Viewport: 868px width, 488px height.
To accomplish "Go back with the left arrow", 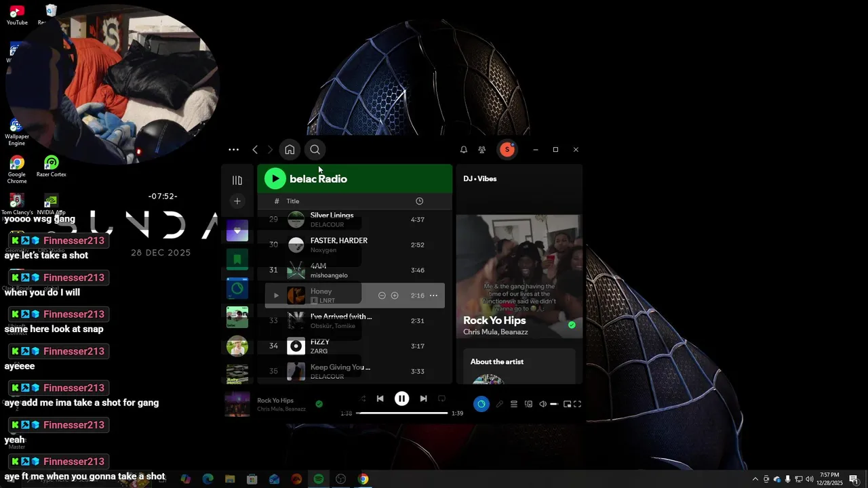I will (255, 150).
